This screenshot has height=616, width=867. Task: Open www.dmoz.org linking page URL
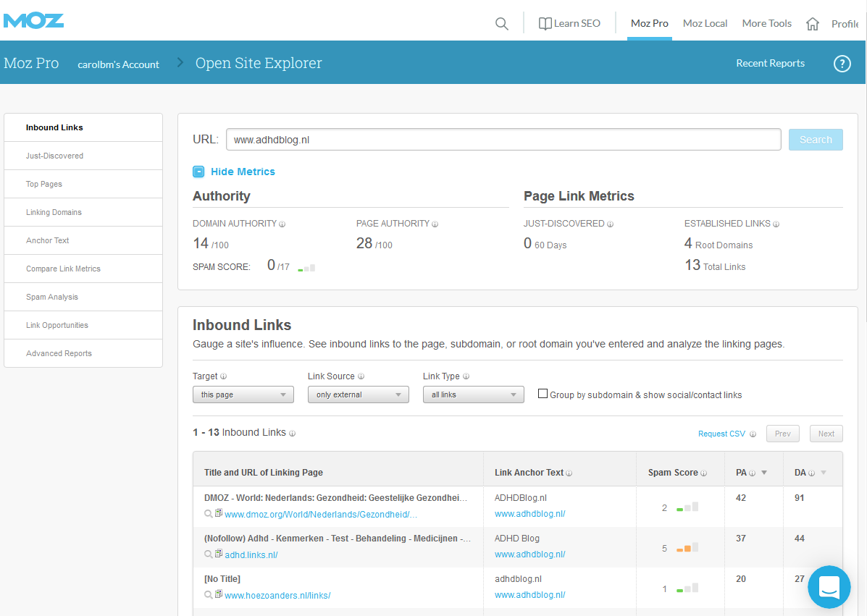[x=321, y=515]
